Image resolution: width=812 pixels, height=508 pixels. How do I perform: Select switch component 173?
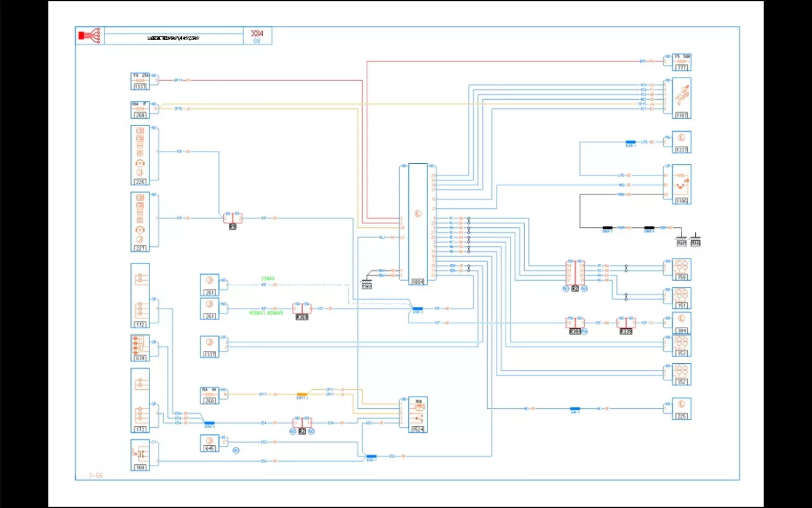[140, 400]
